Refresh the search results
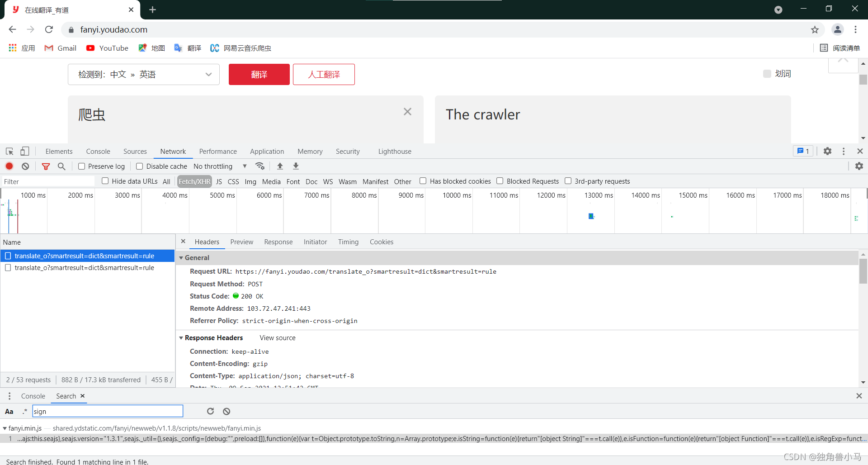Viewport: 868px width, 465px height. (x=210, y=411)
